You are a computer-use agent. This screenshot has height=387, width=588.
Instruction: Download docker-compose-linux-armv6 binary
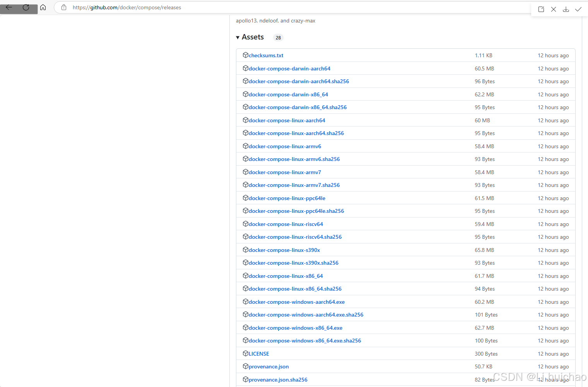pyautogui.click(x=285, y=146)
